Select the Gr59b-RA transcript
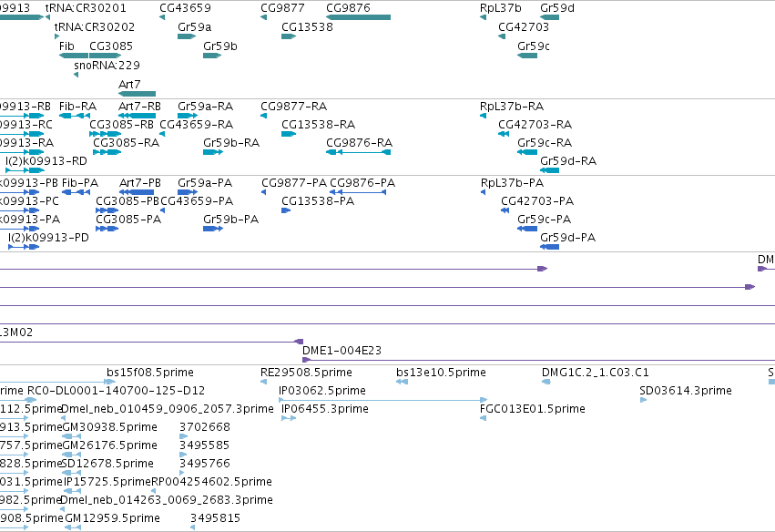Image resolution: width=775 pixels, height=532 pixels. point(213,152)
